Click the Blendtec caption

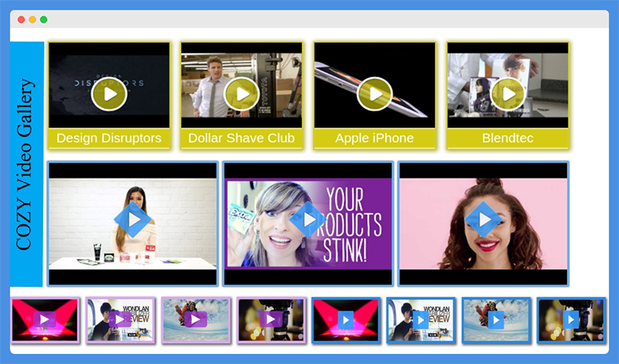(x=508, y=138)
